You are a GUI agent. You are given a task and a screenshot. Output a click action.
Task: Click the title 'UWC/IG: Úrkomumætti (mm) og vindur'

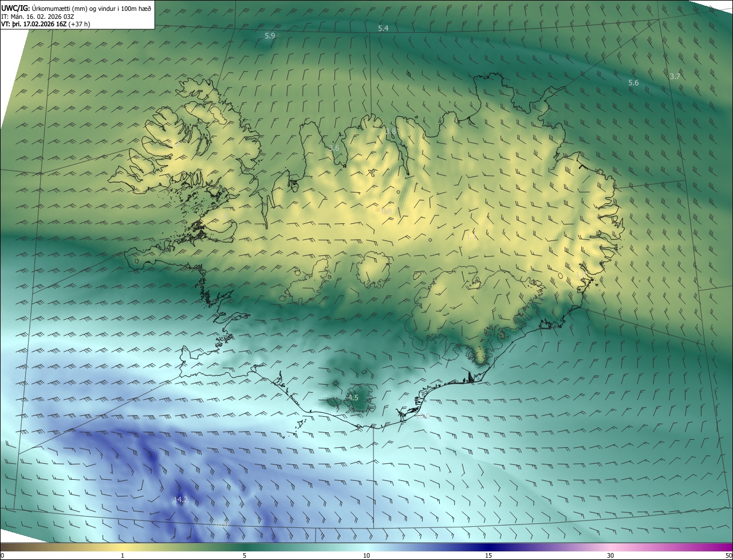pos(76,8)
